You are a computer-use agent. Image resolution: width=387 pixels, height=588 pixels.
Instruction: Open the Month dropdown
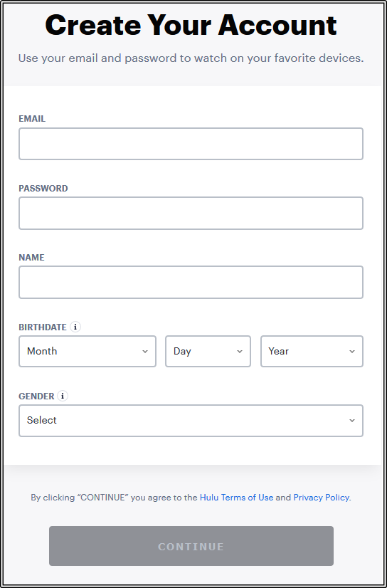[x=88, y=352]
